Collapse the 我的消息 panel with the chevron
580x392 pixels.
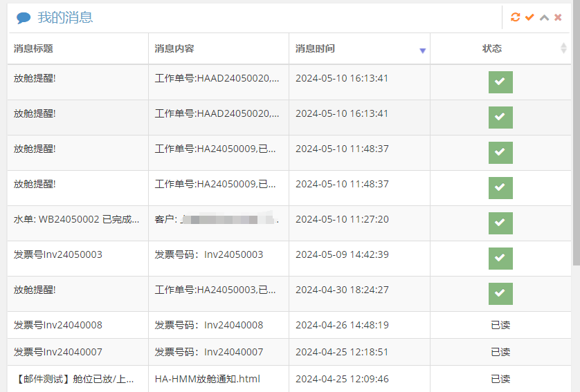(544, 17)
